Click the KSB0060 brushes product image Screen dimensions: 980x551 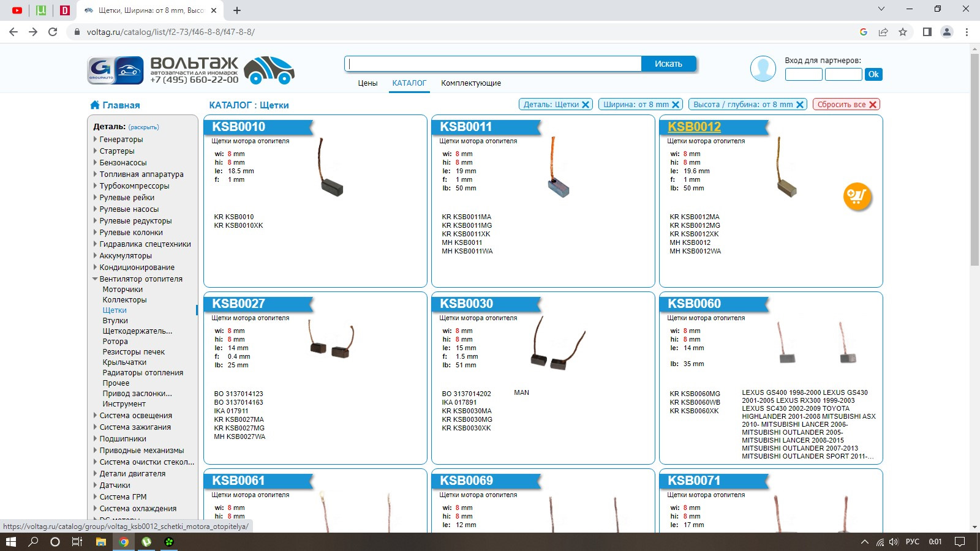click(x=818, y=343)
